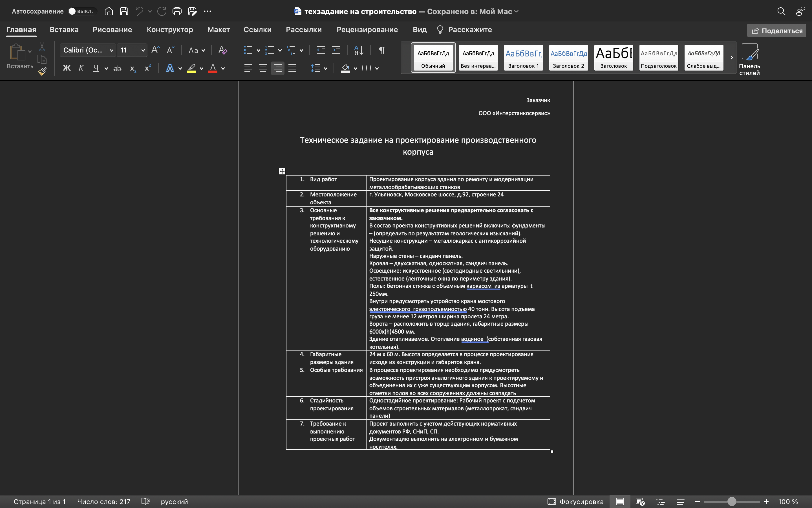812x508 pixels.
Task: Switch to Outline view in status bar
Action: click(x=660, y=501)
